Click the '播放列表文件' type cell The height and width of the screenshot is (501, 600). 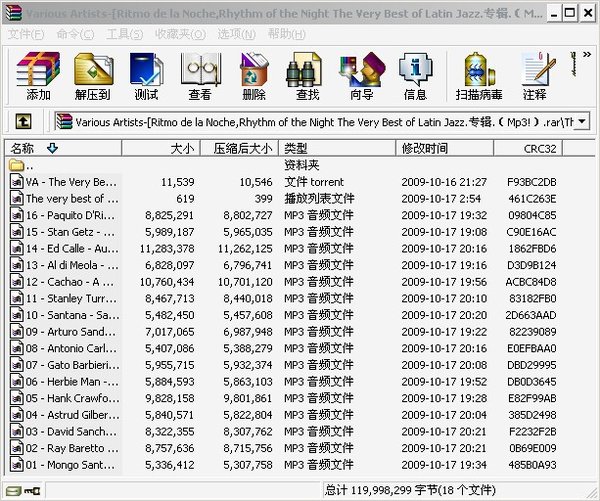[x=319, y=199]
